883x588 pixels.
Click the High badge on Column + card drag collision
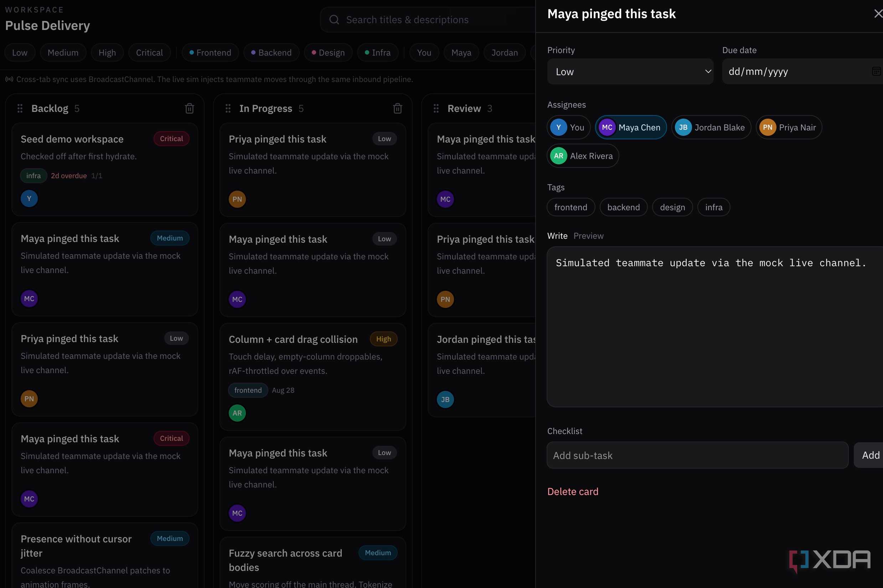[383, 339]
